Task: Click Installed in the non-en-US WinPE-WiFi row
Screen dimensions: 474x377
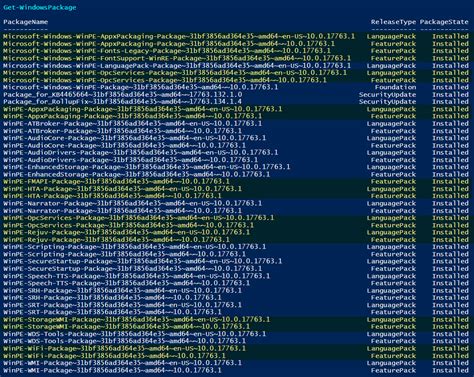Action: (x=450, y=356)
